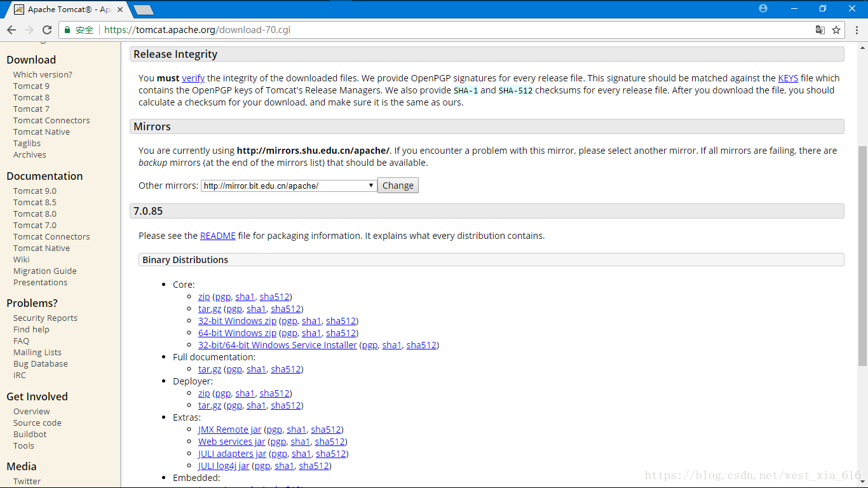Click the browser back arrow
This screenshot has height=488, width=868.
tap(11, 30)
